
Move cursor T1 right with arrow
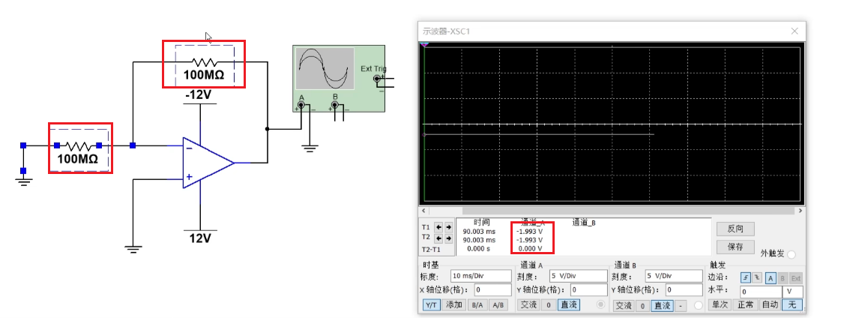click(x=447, y=227)
